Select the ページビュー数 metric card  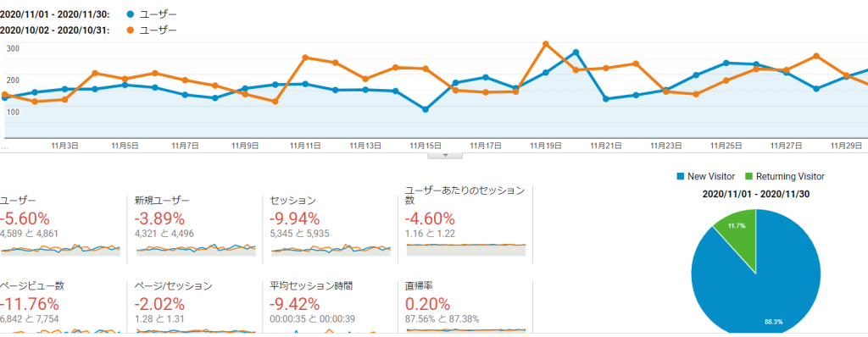coord(60,307)
